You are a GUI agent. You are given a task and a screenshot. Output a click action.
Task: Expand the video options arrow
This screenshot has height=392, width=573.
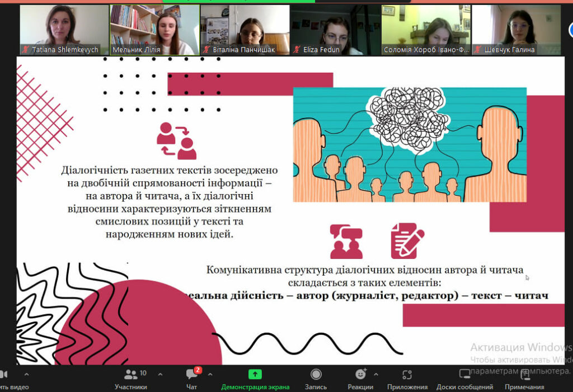pyautogui.click(x=26, y=375)
